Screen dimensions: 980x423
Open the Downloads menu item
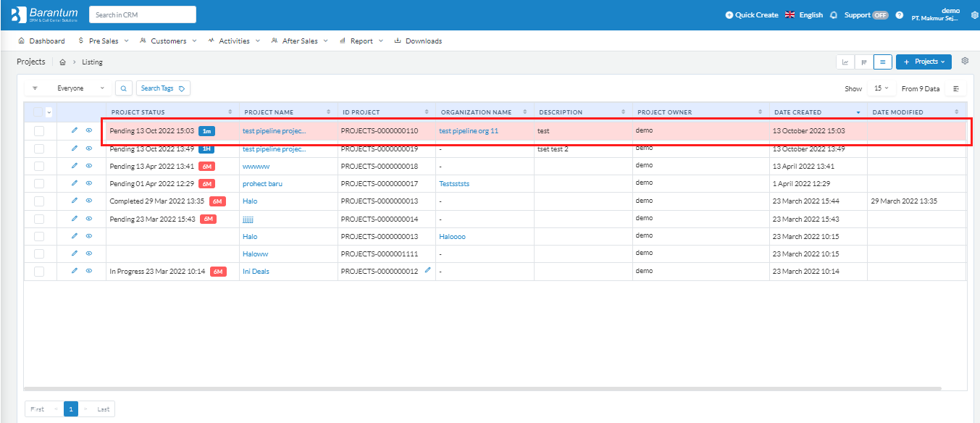point(418,41)
